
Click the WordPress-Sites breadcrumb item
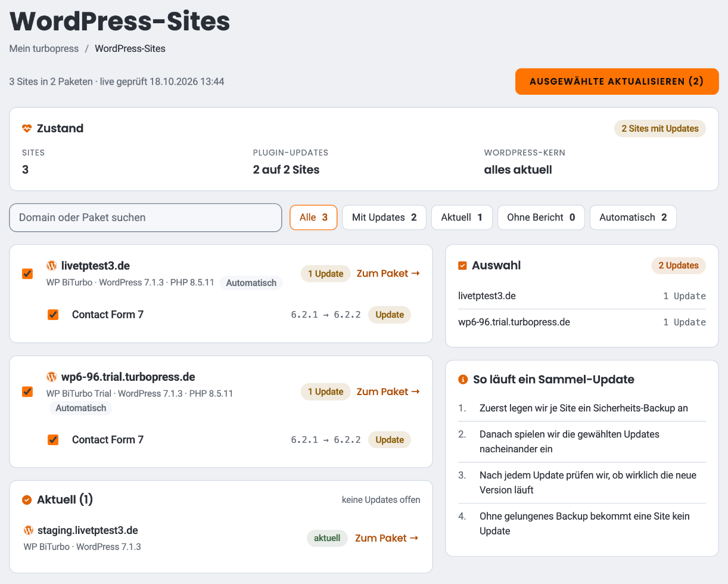pyautogui.click(x=130, y=49)
